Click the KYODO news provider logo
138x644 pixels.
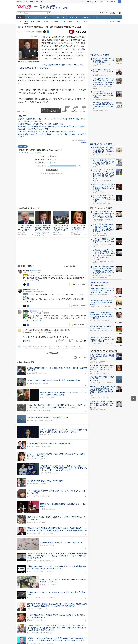coord(77,32)
